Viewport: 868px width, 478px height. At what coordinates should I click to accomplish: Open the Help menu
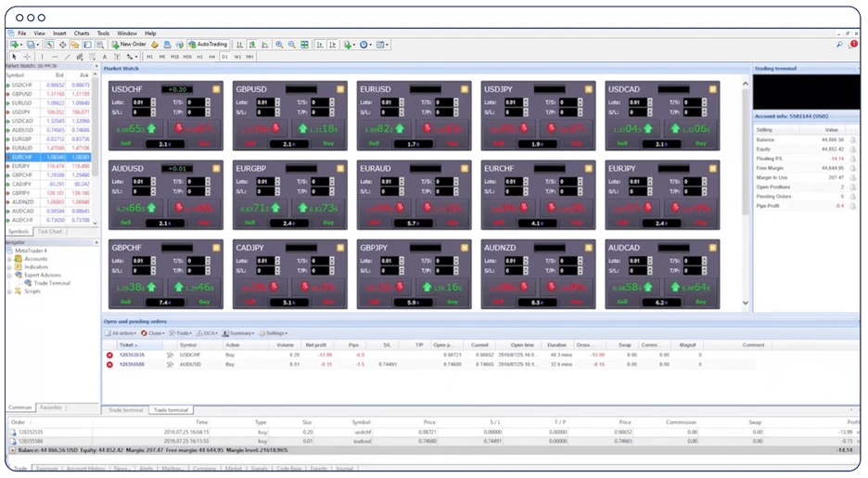pos(150,33)
